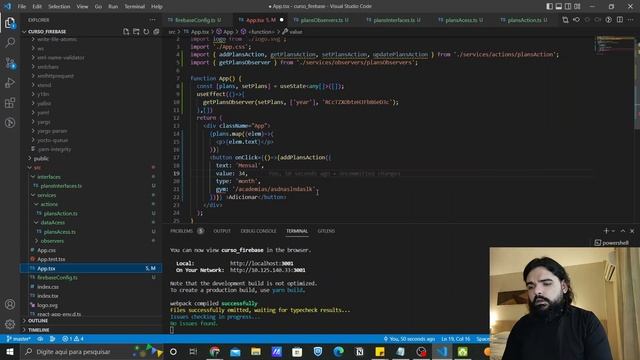The height and width of the screenshot is (360, 640).
Task: Open the Accounts menu icon
Action: tap(10, 304)
